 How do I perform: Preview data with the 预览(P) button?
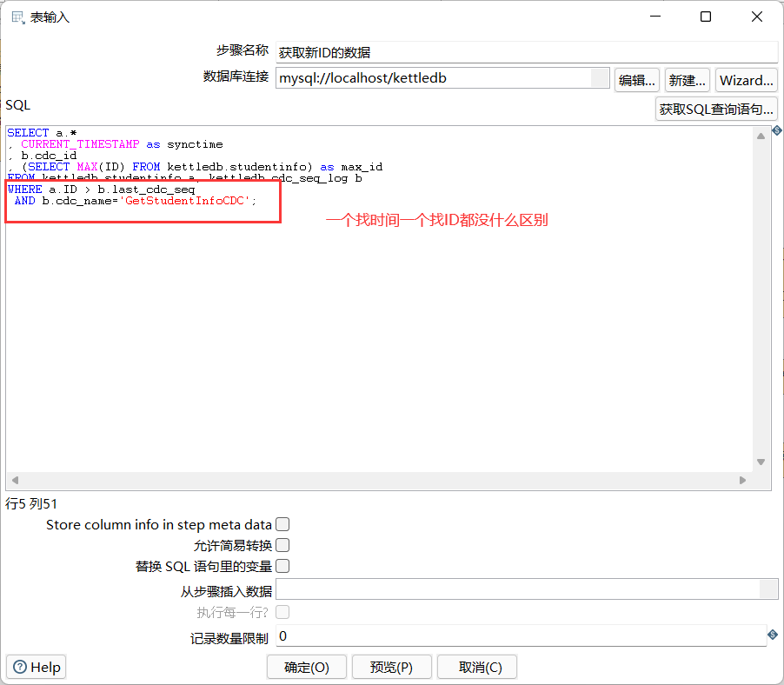(x=391, y=667)
